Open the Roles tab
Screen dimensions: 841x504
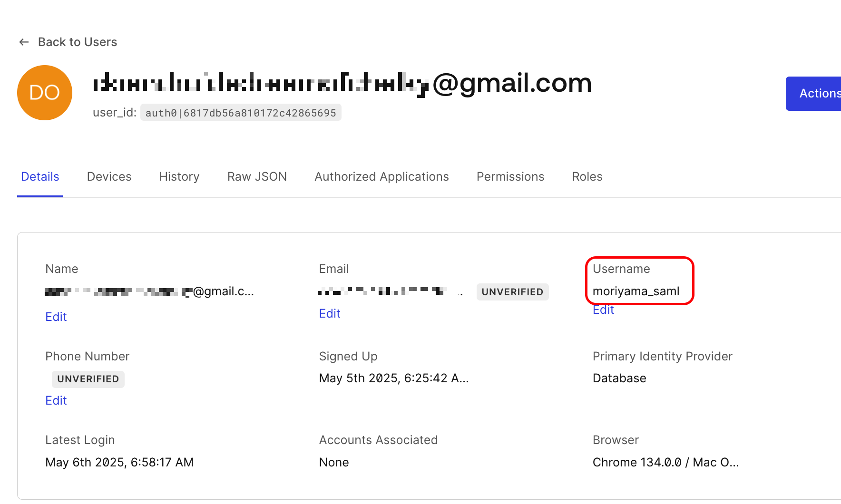(x=587, y=177)
